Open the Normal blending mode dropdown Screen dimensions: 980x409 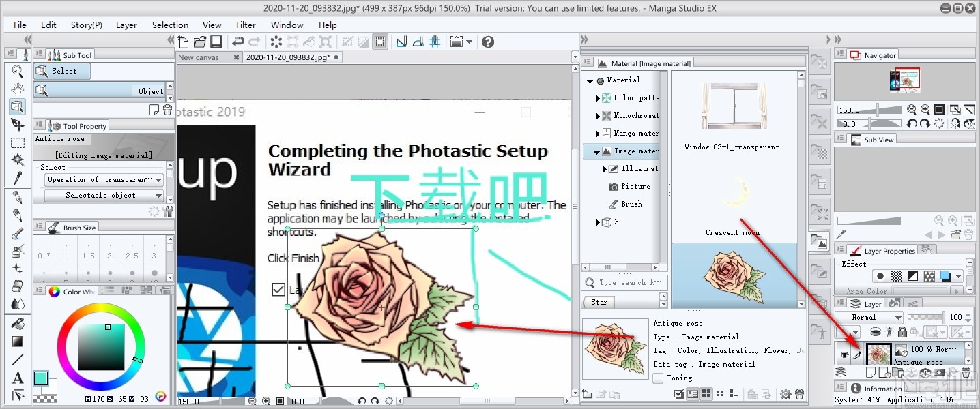870,317
